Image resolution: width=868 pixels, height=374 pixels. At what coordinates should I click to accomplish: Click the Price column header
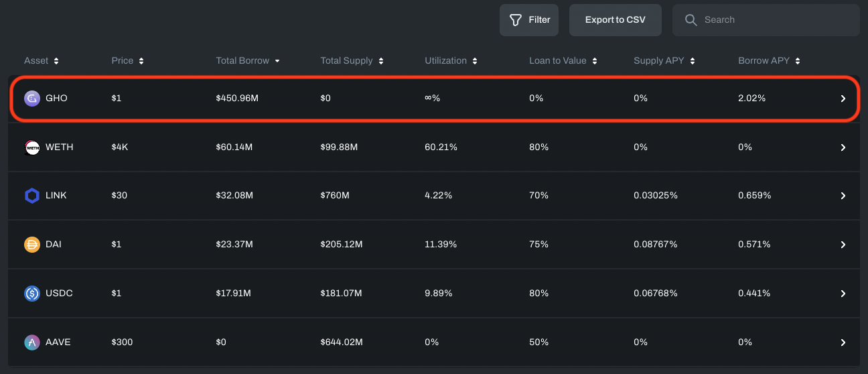(123, 61)
